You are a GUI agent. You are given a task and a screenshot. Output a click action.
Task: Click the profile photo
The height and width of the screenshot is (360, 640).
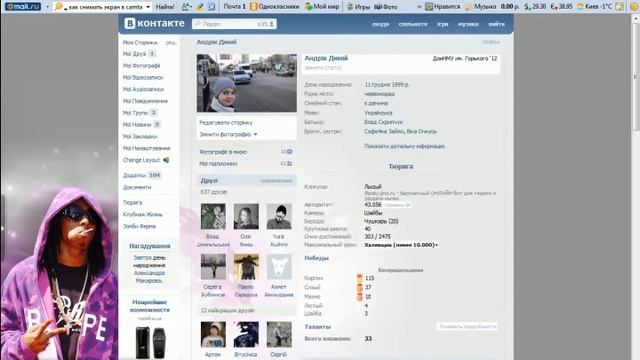[x=247, y=83]
